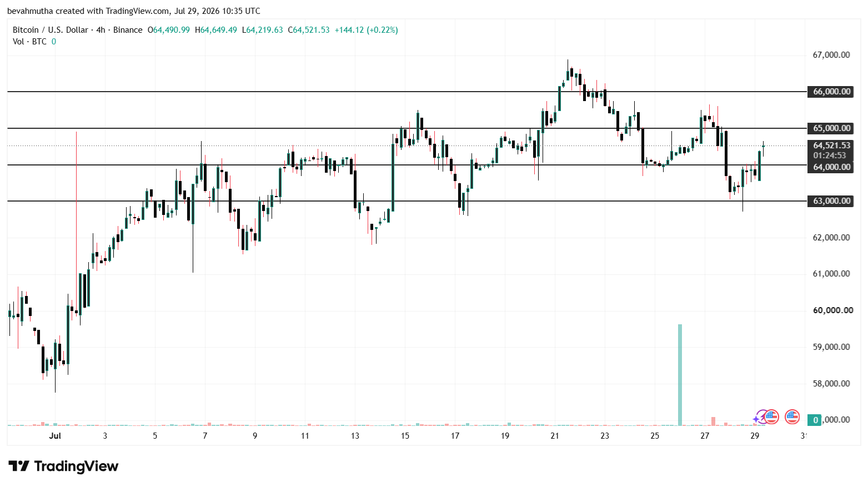Click the date label 3 on time axis
868x487 pixels.
click(x=105, y=436)
